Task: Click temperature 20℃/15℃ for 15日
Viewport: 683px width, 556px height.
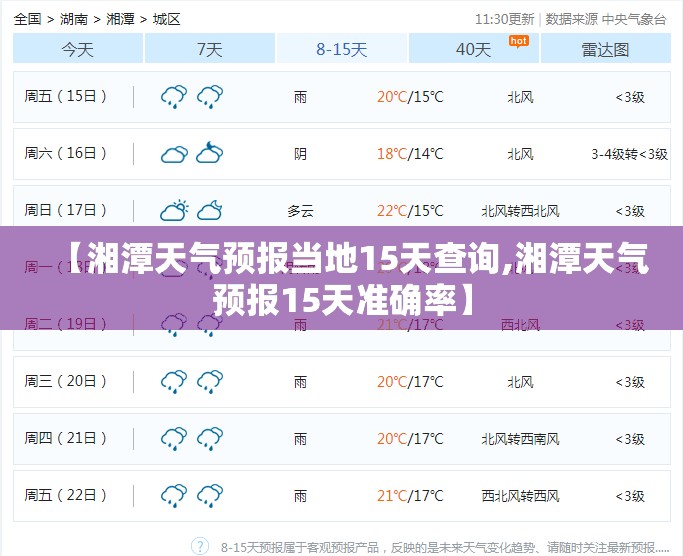Action: coord(410,97)
